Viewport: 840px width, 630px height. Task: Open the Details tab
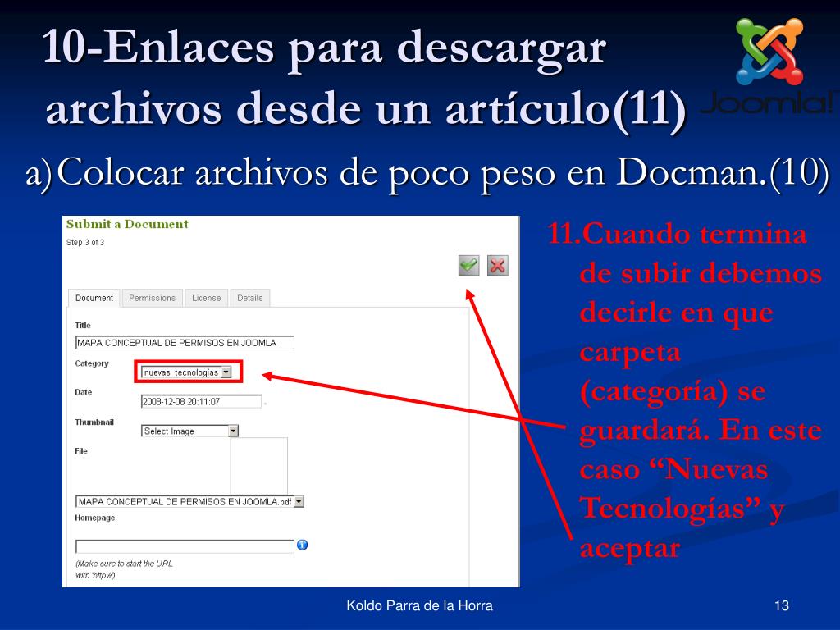249,298
